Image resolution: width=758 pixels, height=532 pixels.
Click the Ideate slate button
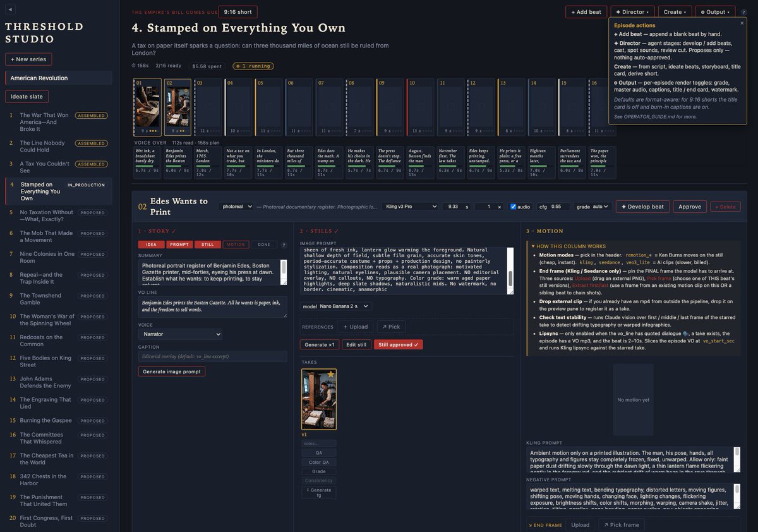coord(27,97)
